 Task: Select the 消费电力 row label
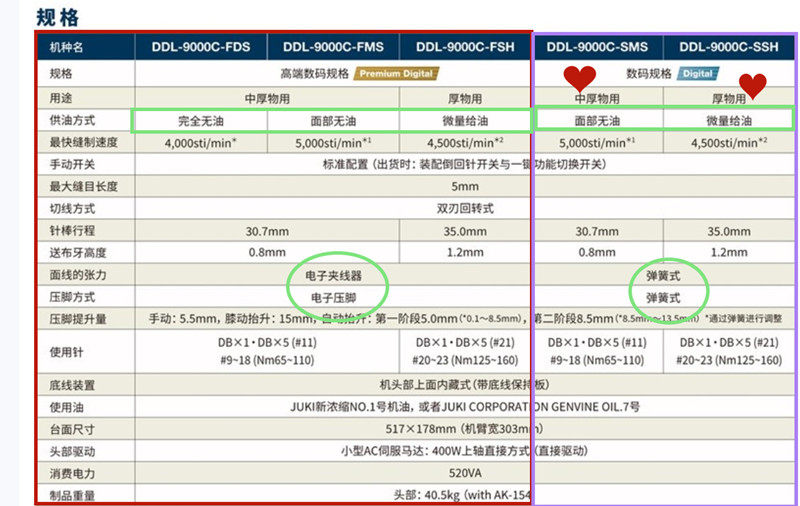[x=72, y=473]
